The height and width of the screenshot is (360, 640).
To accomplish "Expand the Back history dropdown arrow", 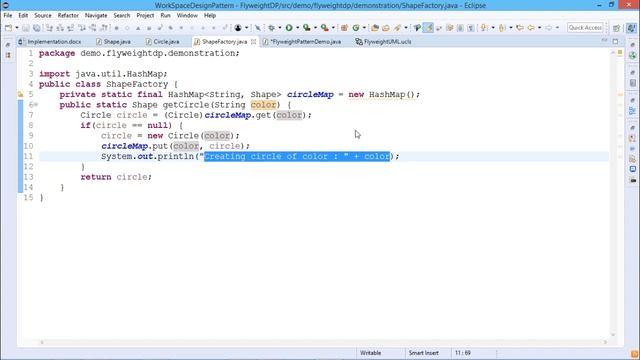I will coord(540,28).
